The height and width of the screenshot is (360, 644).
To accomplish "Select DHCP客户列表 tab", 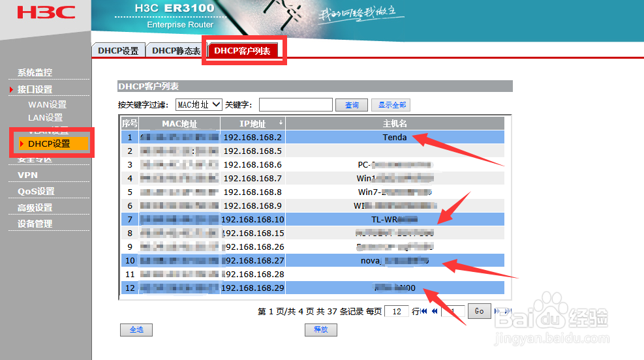I will [242, 50].
